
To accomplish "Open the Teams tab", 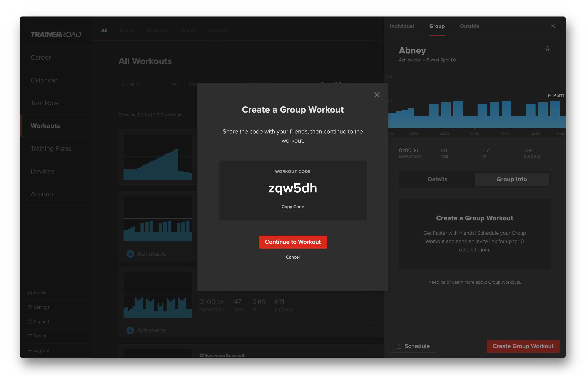I will click(x=188, y=31).
